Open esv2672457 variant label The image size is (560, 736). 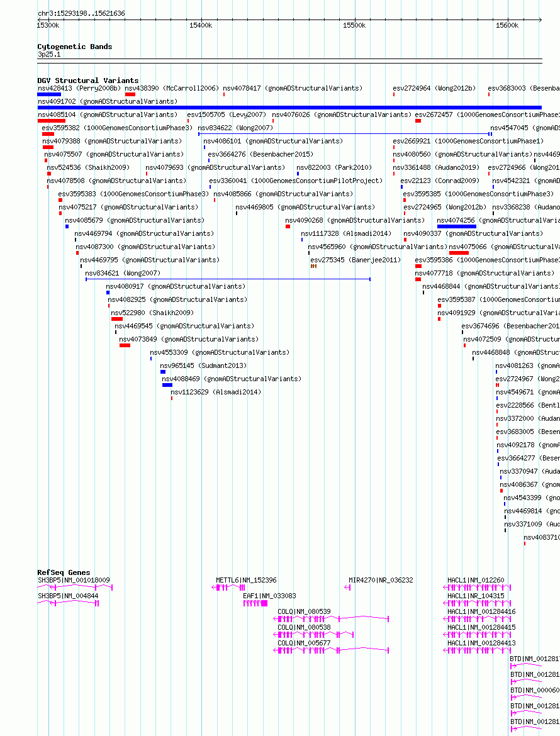[487, 114]
